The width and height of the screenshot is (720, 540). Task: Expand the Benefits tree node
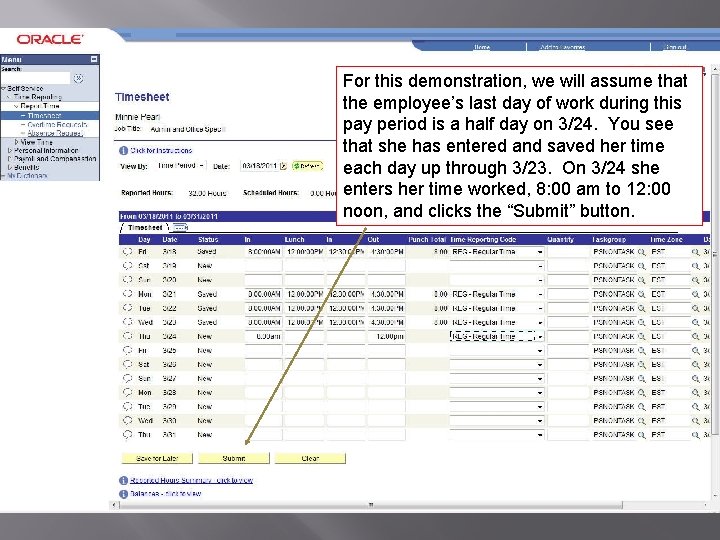pyautogui.click(x=10, y=167)
